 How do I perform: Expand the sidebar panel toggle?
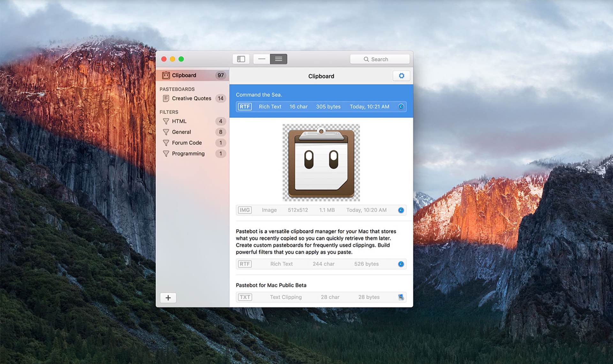tap(241, 59)
